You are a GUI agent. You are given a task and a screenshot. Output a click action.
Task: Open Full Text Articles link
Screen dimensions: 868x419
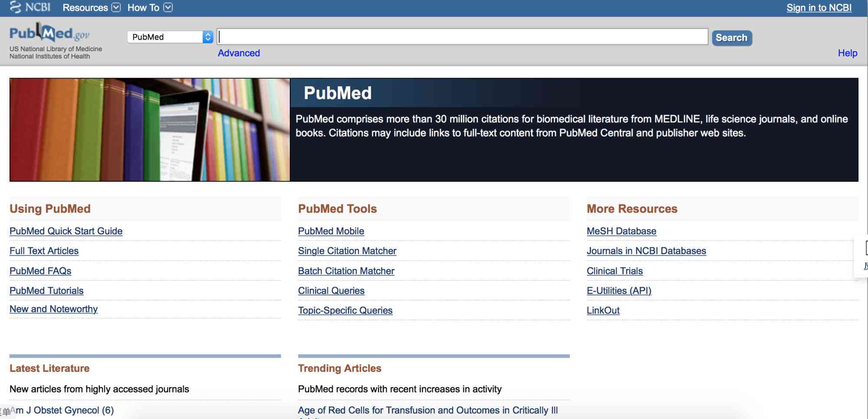(44, 251)
